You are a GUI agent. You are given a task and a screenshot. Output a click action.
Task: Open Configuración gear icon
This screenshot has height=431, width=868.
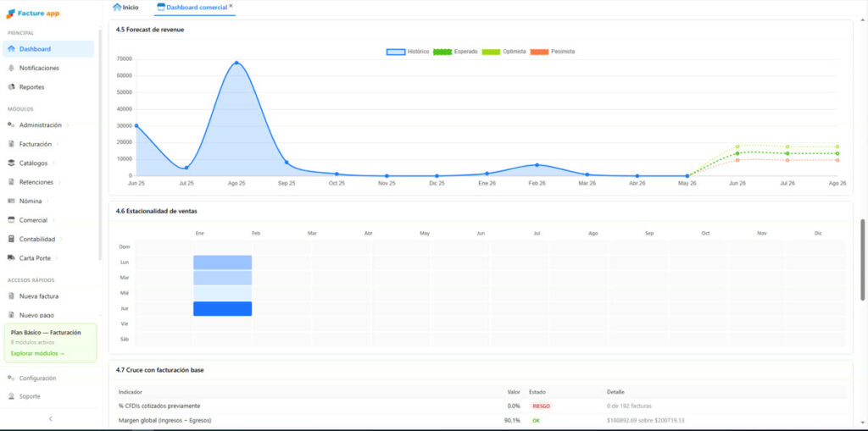11,378
